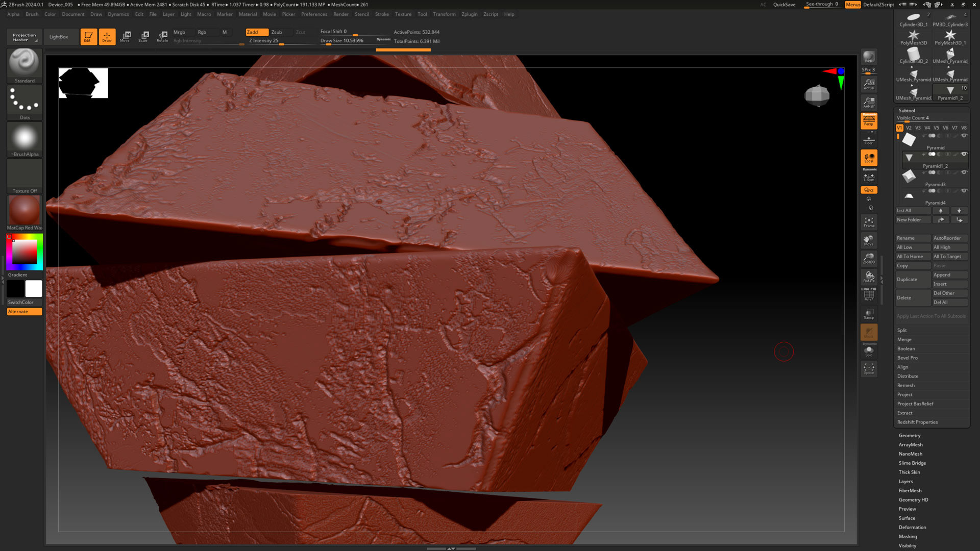The height and width of the screenshot is (551, 980).
Task: Toggle PolyF line fill display
Action: point(869,295)
